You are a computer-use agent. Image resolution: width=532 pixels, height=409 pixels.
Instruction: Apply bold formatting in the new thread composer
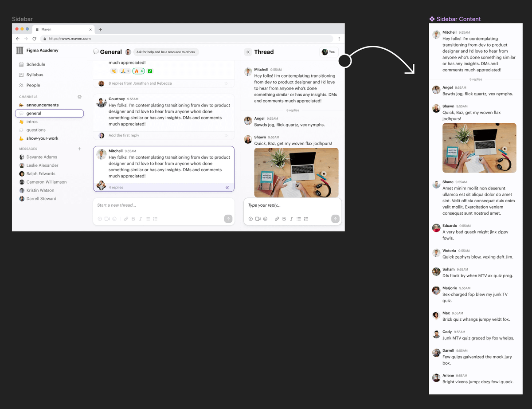point(133,219)
